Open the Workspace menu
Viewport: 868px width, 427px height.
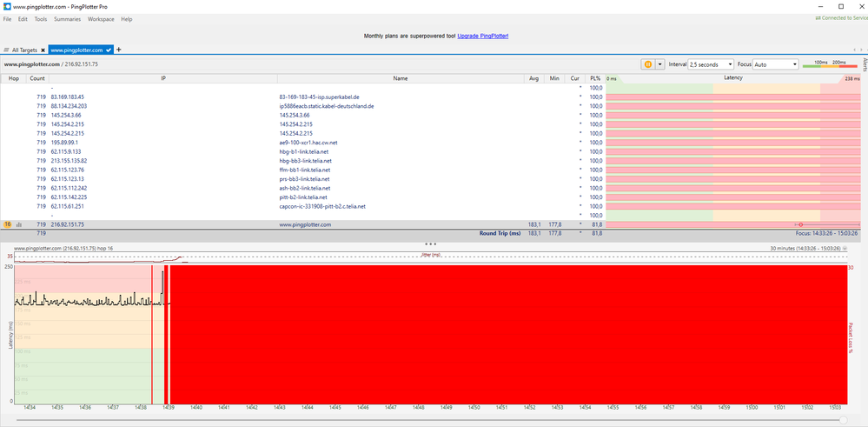[x=101, y=19]
